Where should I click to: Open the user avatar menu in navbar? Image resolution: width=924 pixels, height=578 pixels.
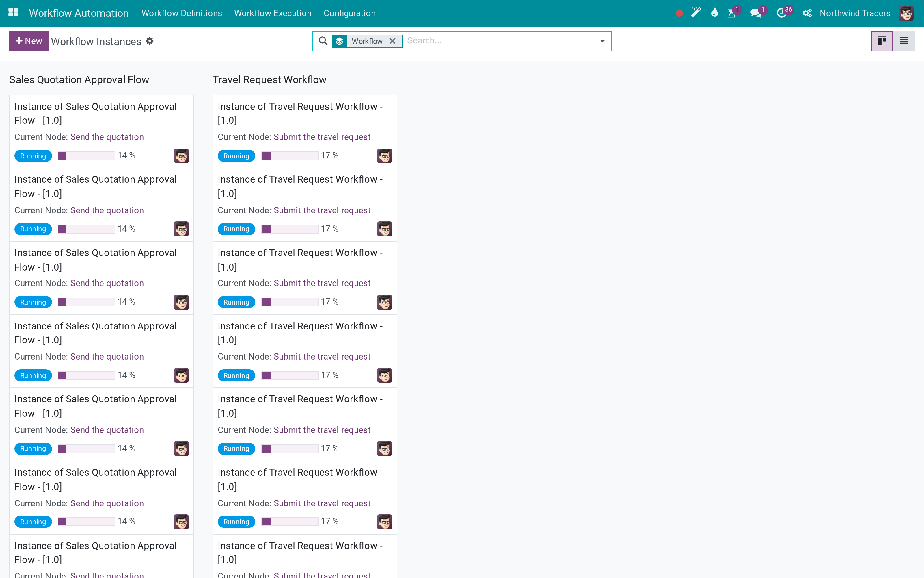(906, 13)
